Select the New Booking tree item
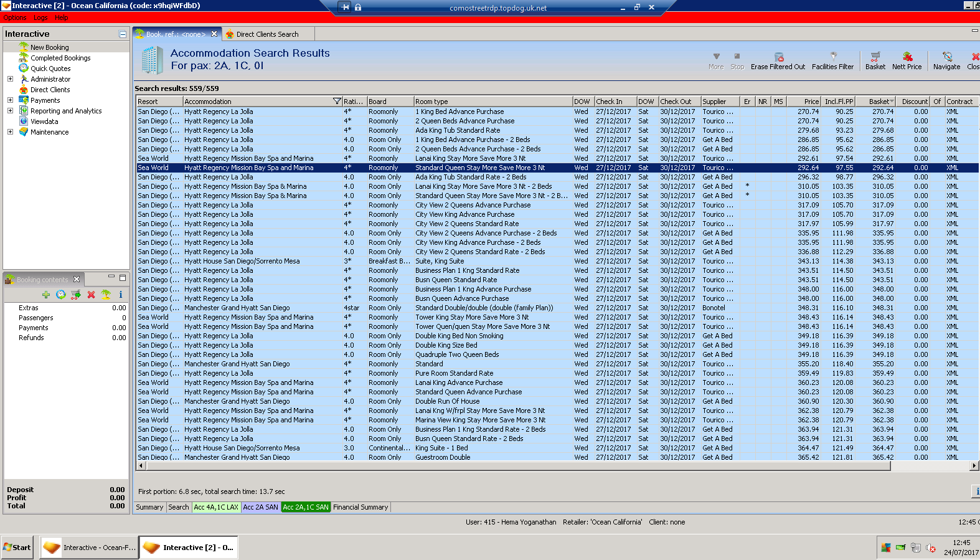This screenshot has height=560, width=980. pos(50,47)
